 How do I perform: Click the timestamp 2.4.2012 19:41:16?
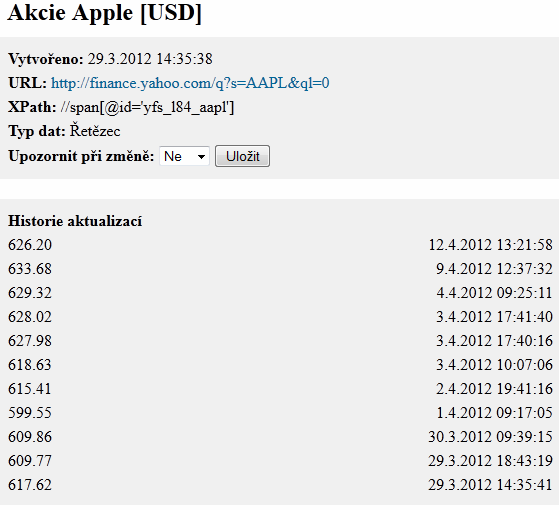pyautogui.click(x=494, y=388)
